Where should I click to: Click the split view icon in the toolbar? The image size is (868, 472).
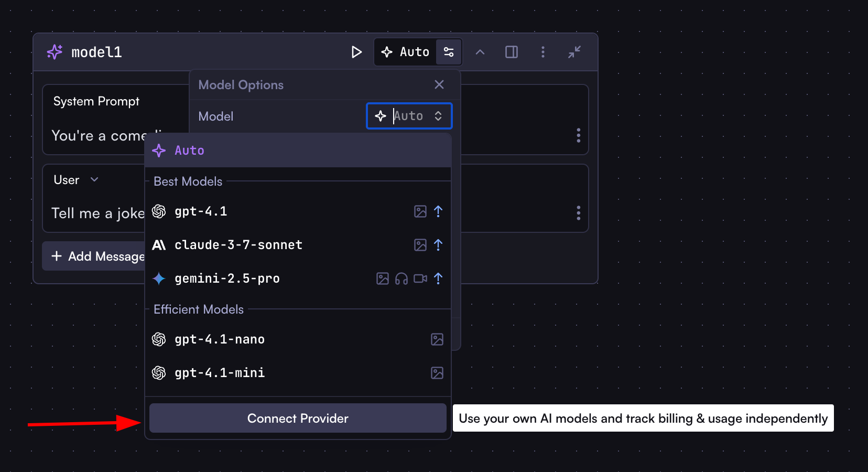(x=512, y=52)
